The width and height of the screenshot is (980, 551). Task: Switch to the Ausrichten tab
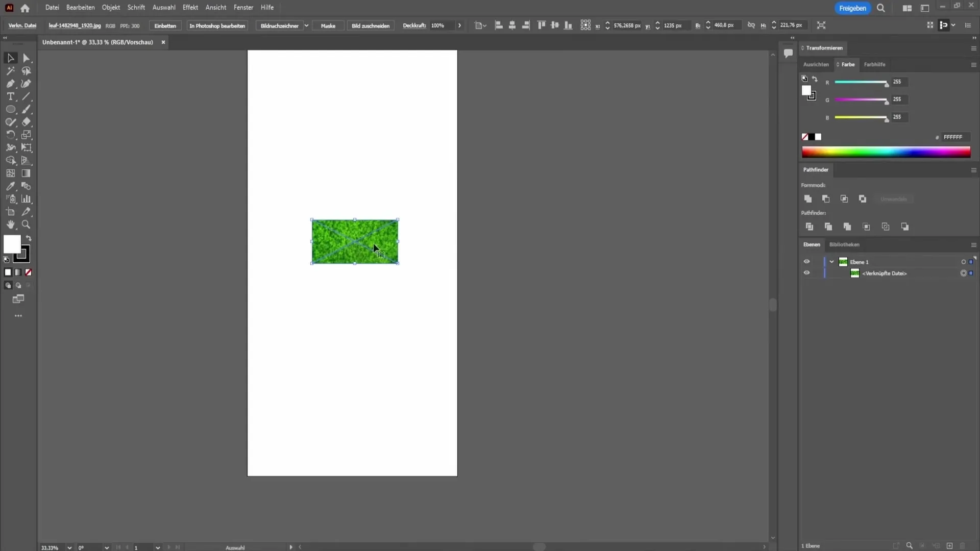coord(816,65)
